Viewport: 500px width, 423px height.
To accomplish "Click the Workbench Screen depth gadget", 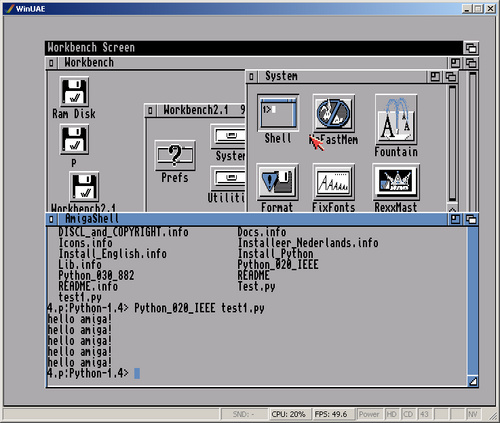I will (x=471, y=48).
